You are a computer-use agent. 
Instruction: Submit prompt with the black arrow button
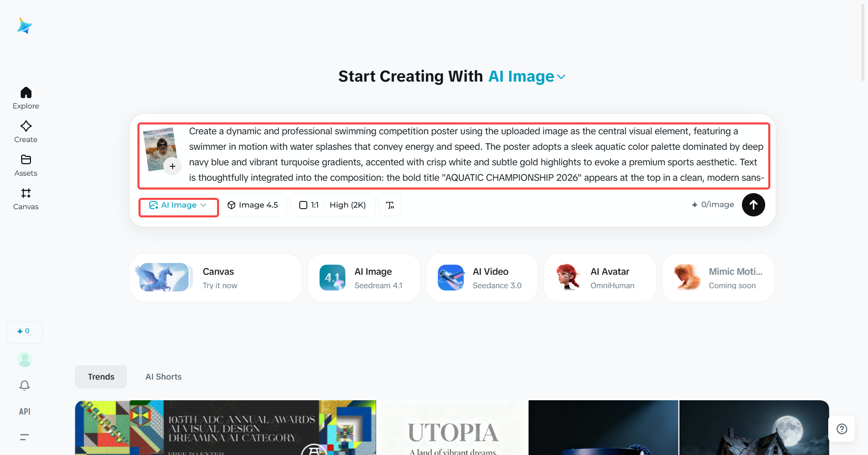point(753,205)
